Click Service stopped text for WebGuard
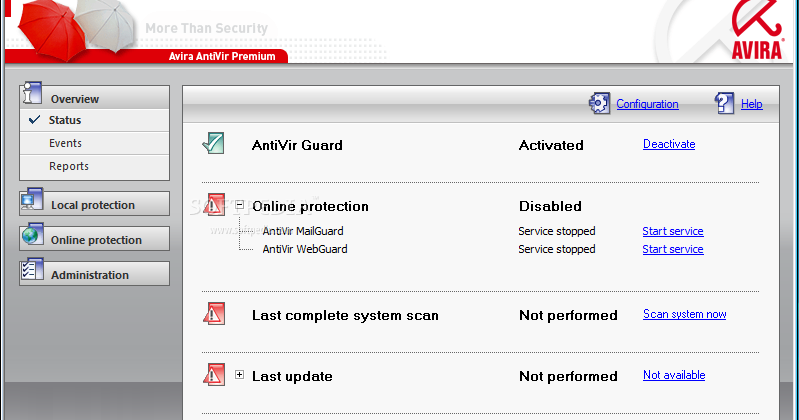 coord(556,249)
